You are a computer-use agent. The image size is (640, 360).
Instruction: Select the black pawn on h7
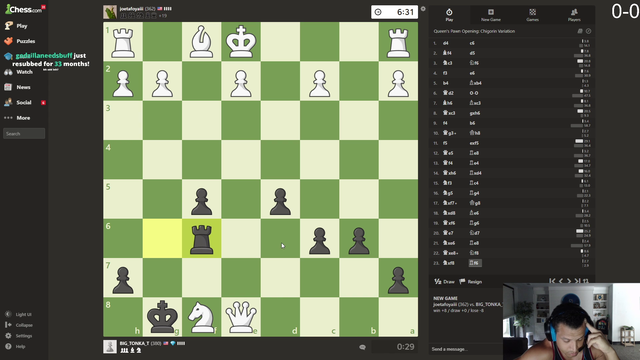coord(123,278)
